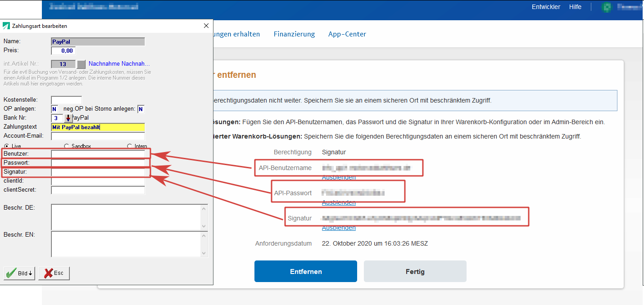Toggle the OP anlegen N field
Image resolution: width=644 pixels, height=305 pixels.
click(x=54, y=109)
